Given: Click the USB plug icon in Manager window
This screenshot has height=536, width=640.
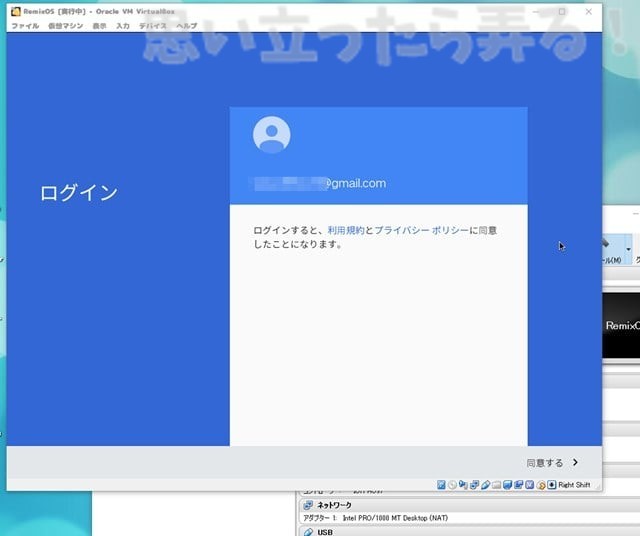Looking at the screenshot, I should (309, 532).
